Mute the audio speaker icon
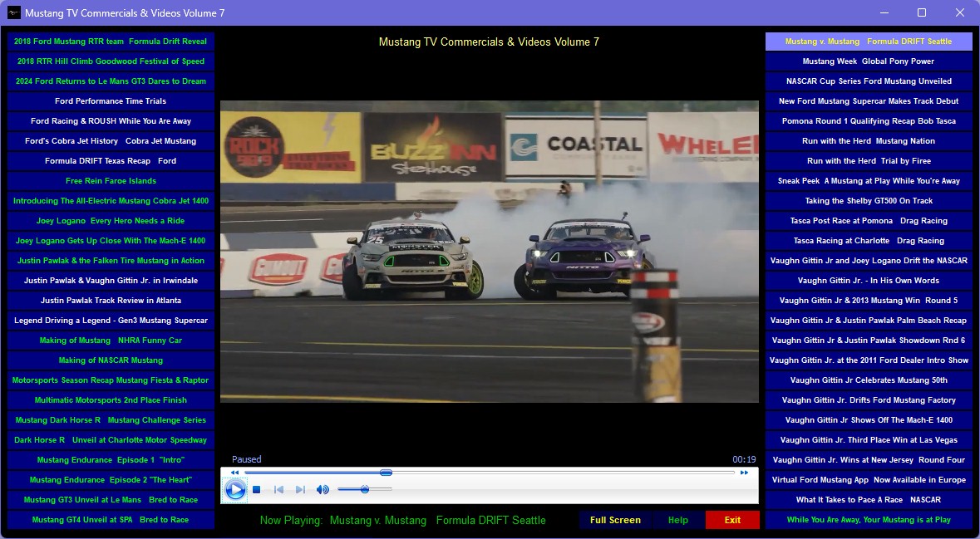Screen dimensions: 980x539 (323, 490)
